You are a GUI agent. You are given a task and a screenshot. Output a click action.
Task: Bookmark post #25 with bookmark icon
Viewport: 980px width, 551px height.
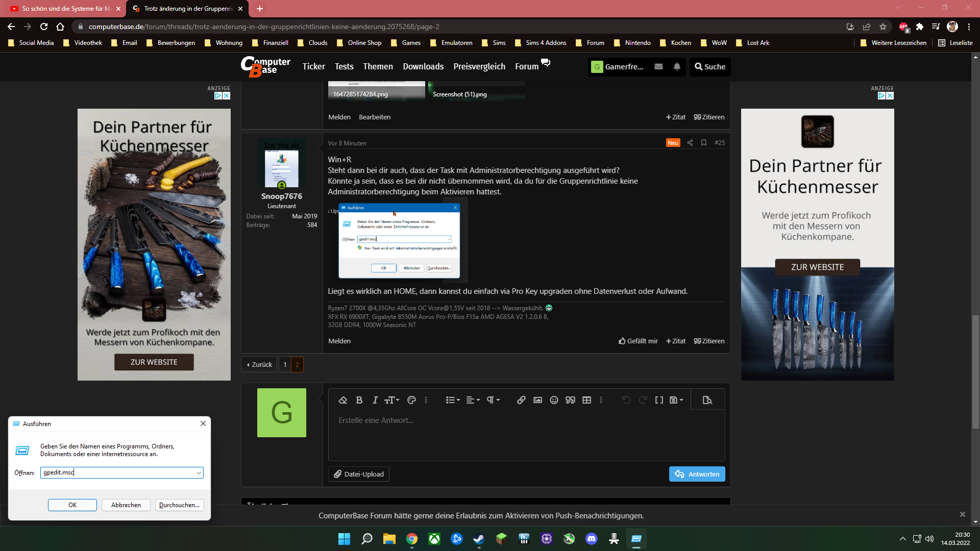pyautogui.click(x=704, y=143)
